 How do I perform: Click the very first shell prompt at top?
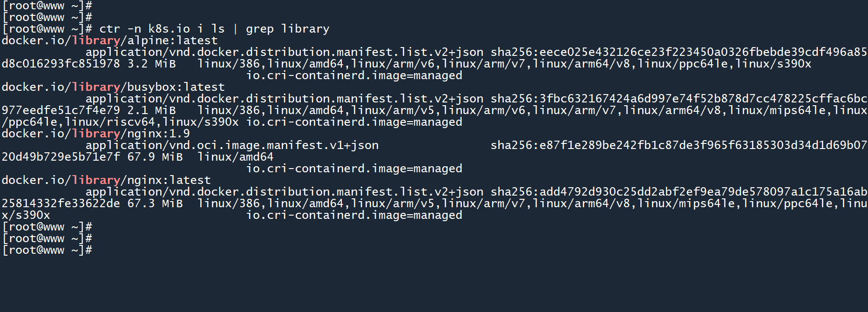[x=47, y=6]
